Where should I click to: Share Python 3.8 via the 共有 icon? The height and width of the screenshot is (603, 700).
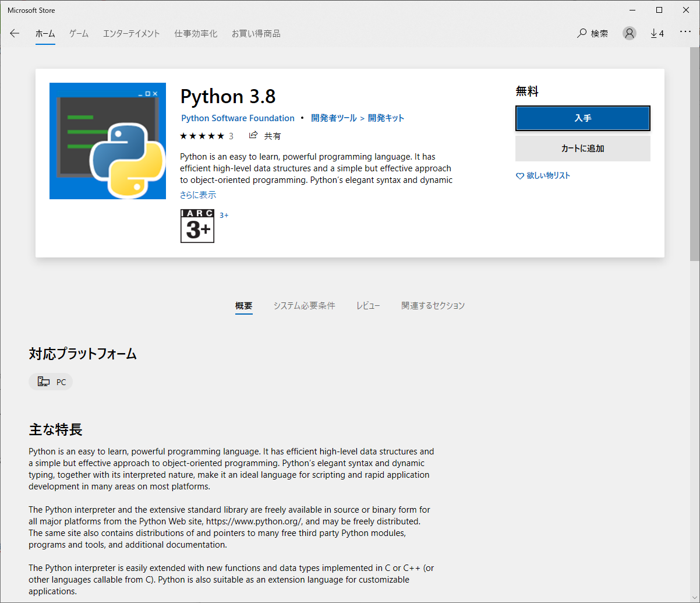pos(253,135)
